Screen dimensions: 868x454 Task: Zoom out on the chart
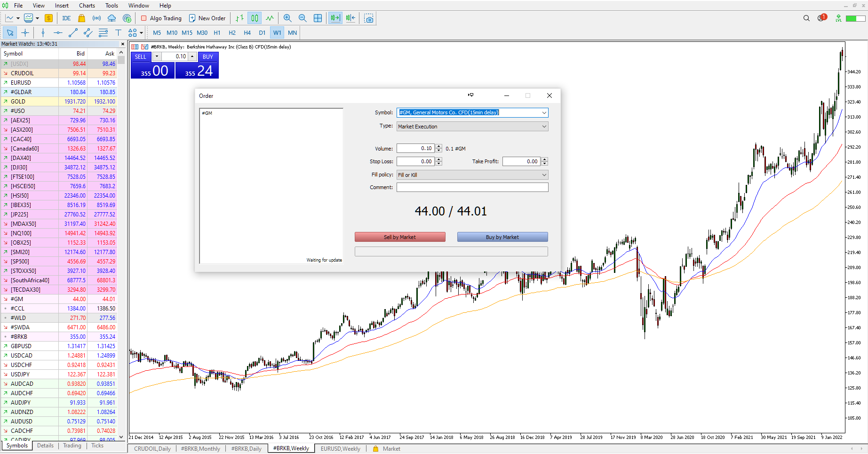(303, 18)
